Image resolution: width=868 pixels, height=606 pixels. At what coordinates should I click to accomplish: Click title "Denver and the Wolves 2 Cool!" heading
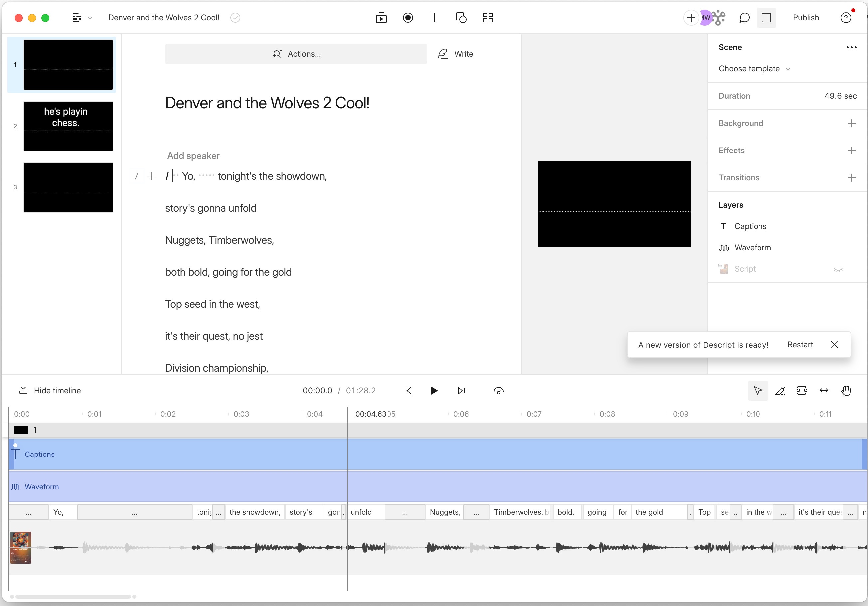267,103
